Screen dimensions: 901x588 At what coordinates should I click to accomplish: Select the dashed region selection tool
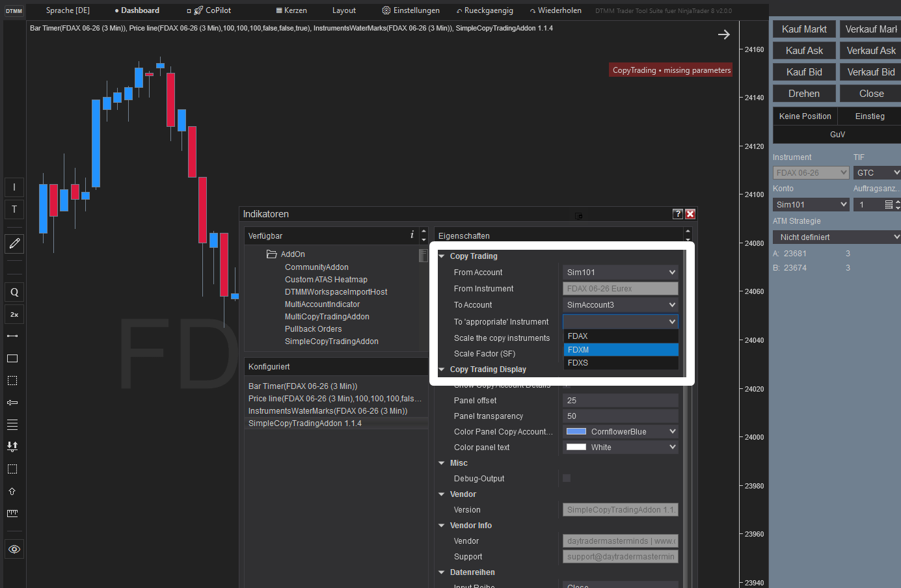click(14, 381)
